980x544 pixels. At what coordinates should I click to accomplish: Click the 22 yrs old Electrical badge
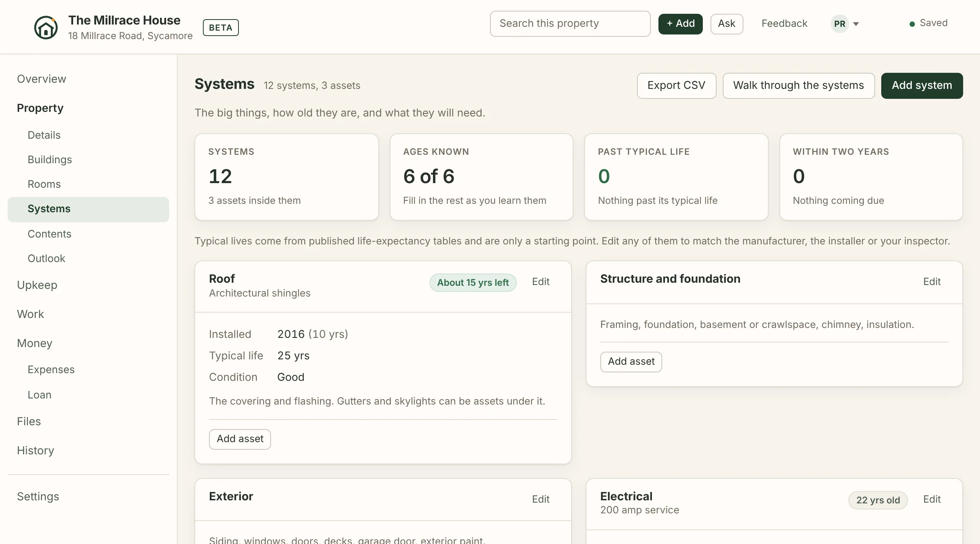[878, 500]
